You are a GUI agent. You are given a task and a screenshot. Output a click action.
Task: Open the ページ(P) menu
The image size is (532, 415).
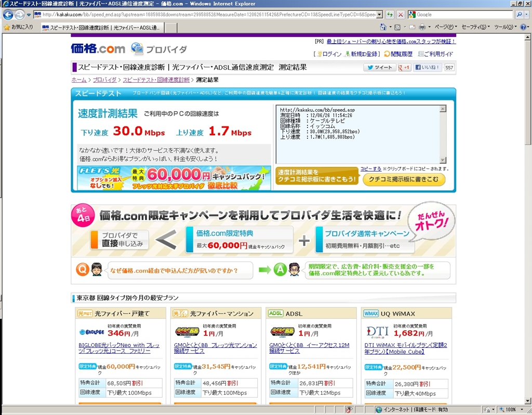(446, 27)
